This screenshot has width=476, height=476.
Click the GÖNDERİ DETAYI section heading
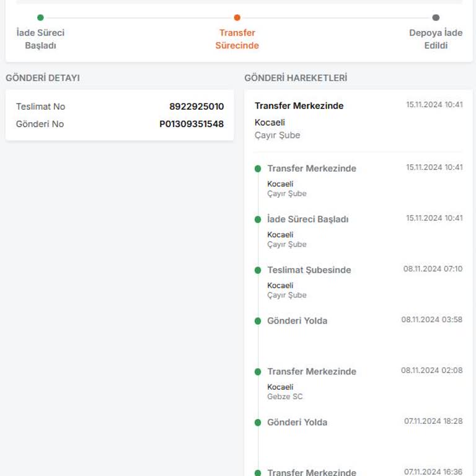(x=43, y=78)
